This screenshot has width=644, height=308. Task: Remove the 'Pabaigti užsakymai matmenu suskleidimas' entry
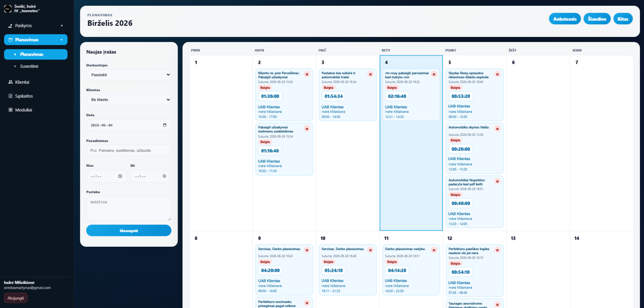tap(307, 129)
